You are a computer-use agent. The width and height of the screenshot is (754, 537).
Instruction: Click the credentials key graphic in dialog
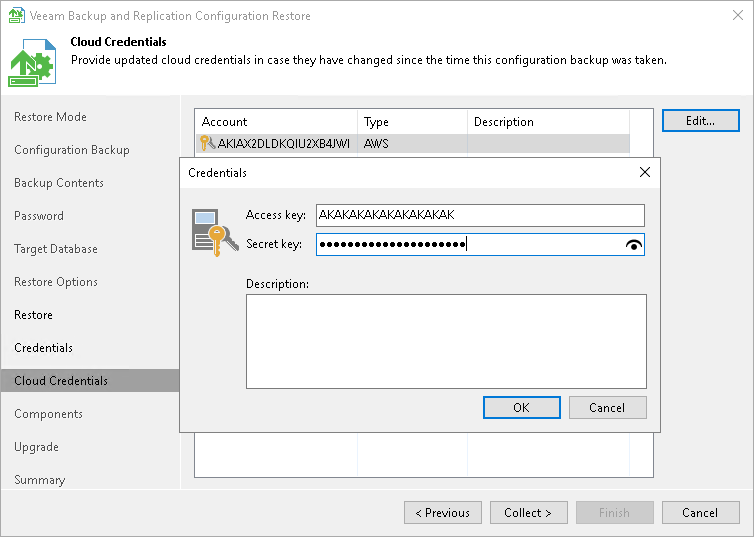click(x=215, y=232)
